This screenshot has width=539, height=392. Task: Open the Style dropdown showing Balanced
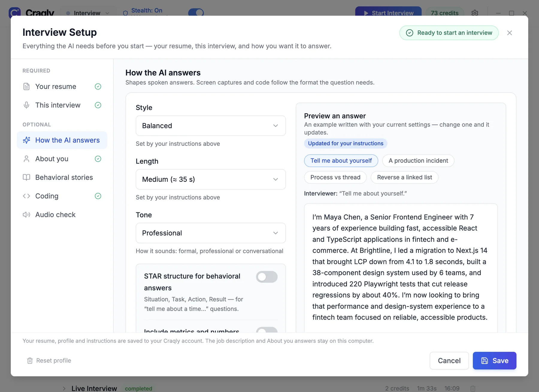pyautogui.click(x=211, y=126)
